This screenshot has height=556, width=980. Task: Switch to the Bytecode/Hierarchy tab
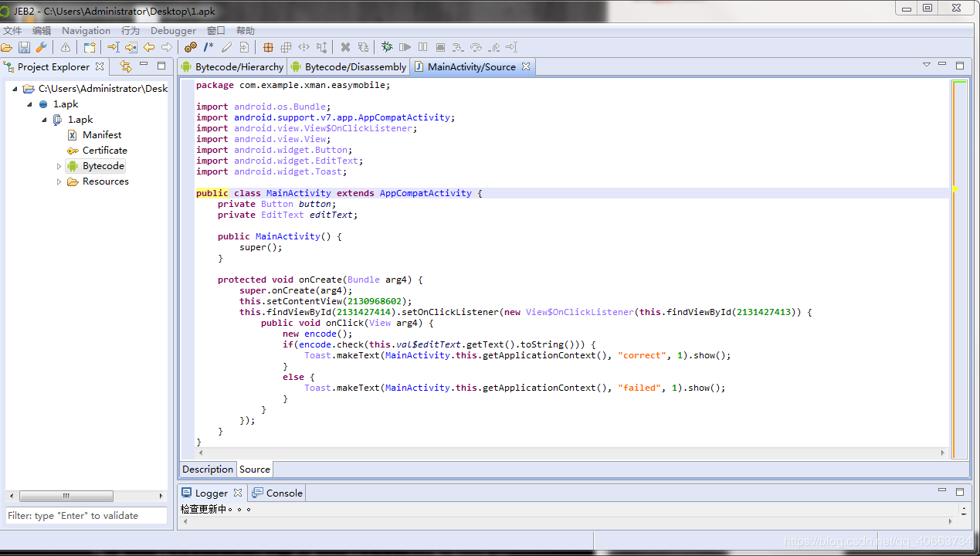(x=232, y=67)
